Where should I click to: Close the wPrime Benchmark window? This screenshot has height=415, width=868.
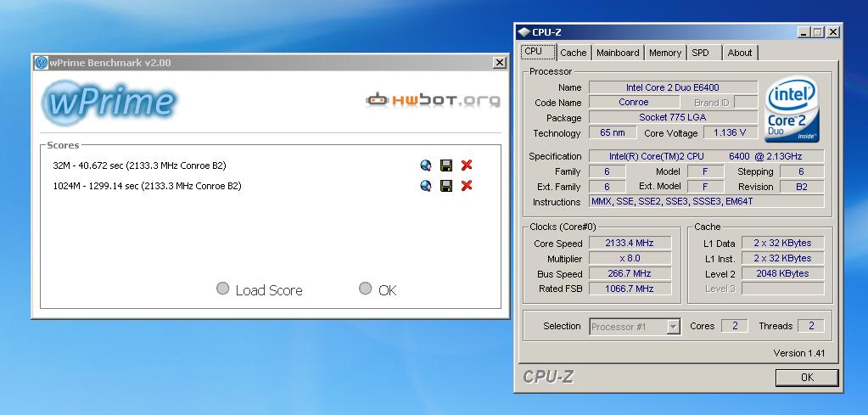click(499, 63)
